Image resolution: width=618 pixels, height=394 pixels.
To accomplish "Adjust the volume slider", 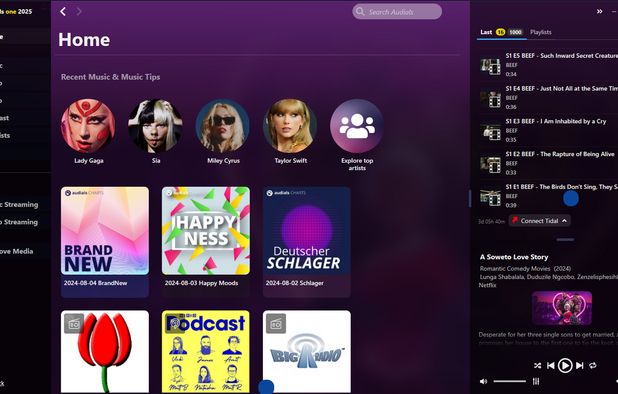I will (510, 381).
